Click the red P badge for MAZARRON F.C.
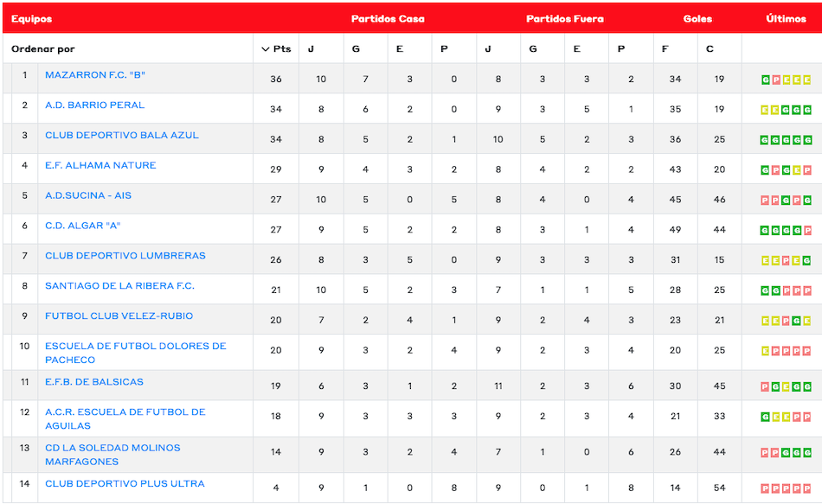This screenshot has width=822, height=504. tap(776, 80)
